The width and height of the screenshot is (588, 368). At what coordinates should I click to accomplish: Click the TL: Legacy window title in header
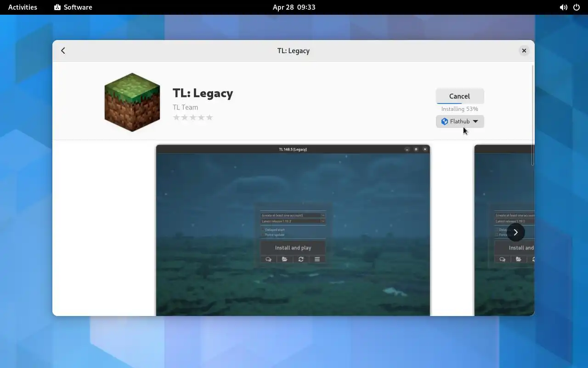click(294, 51)
